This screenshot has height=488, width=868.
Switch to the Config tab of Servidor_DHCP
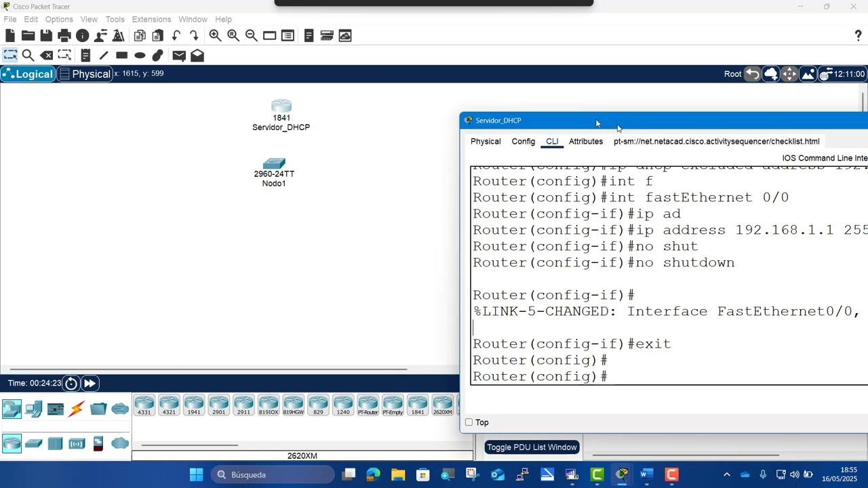click(523, 141)
